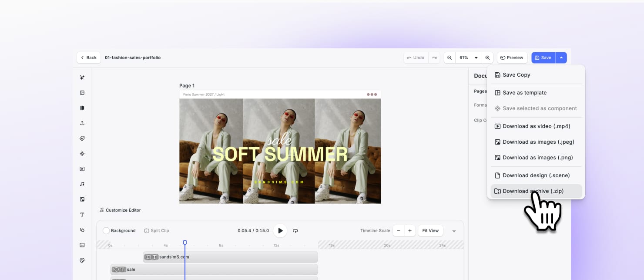Zoom out with the magnifier minus icon
The image size is (644, 280).
pos(449,57)
